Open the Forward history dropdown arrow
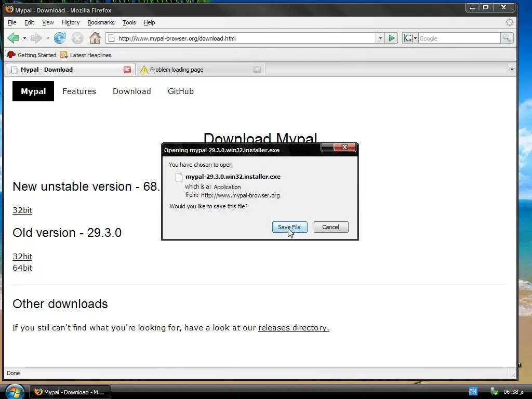This screenshot has height=399, width=532. pyautogui.click(x=48, y=38)
